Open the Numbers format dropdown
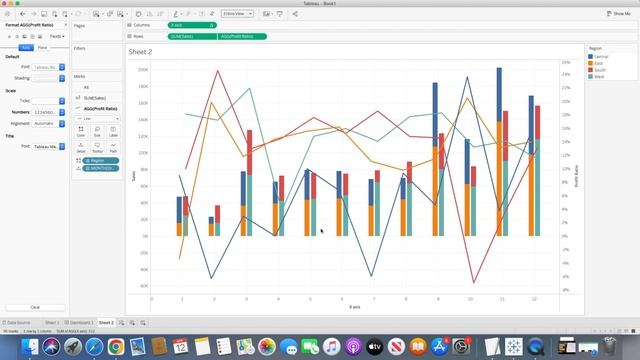Image resolution: width=640 pixels, height=360 pixels. pyautogui.click(x=49, y=112)
